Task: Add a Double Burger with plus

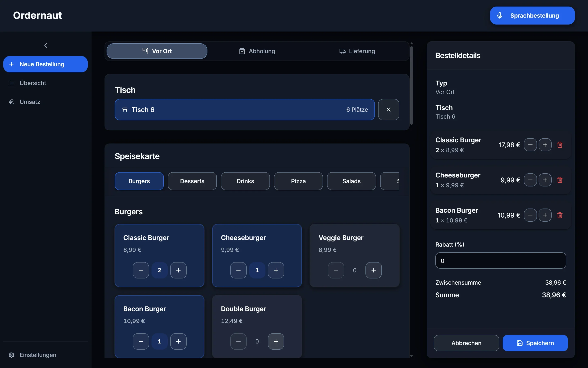Action: click(x=276, y=341)
